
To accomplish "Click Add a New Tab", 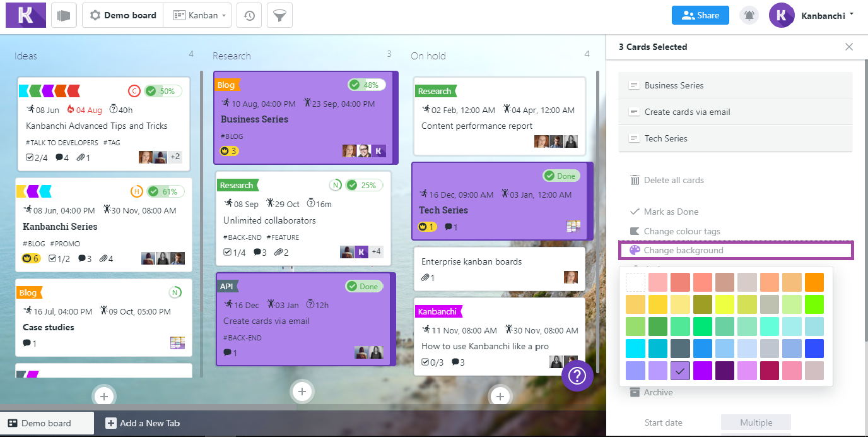I will tap(143, 423).
